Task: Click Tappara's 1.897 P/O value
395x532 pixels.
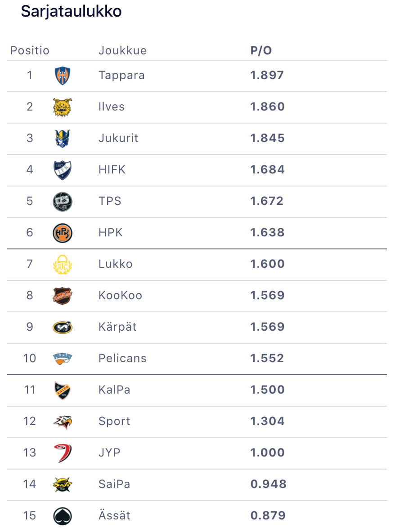Action: coord(267,75)
